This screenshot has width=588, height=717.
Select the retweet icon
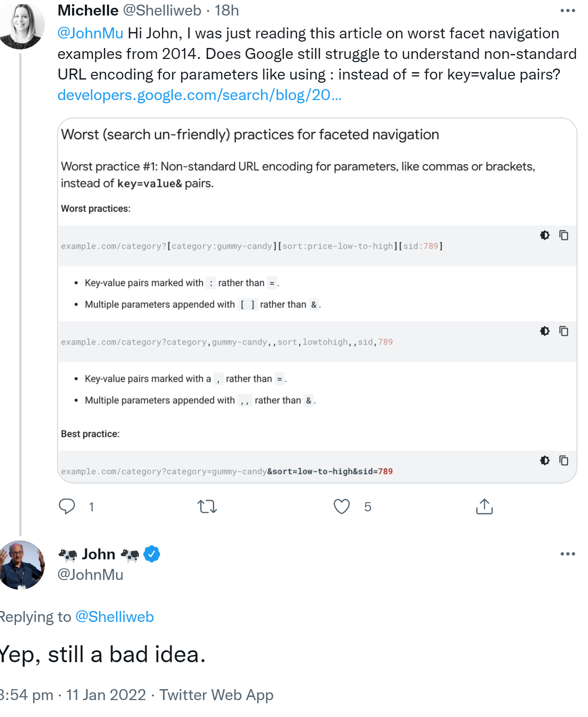207,506
